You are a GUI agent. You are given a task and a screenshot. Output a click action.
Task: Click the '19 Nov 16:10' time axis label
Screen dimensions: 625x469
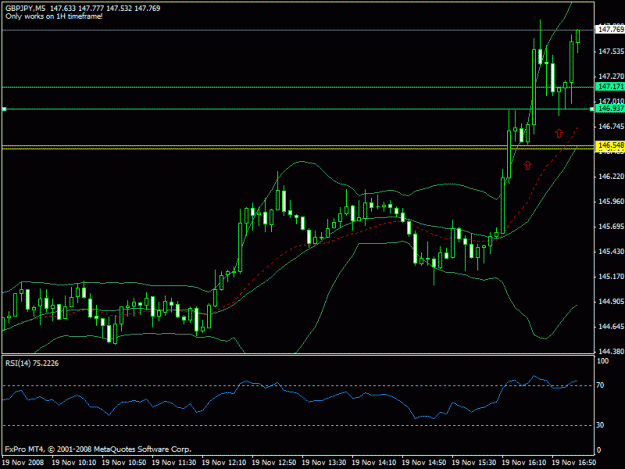pyautogui.click(x=524, y=463)
